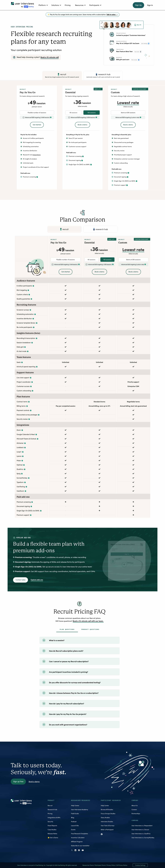Select the 60 sessions option in Essential card

click(x=73, y=113)
